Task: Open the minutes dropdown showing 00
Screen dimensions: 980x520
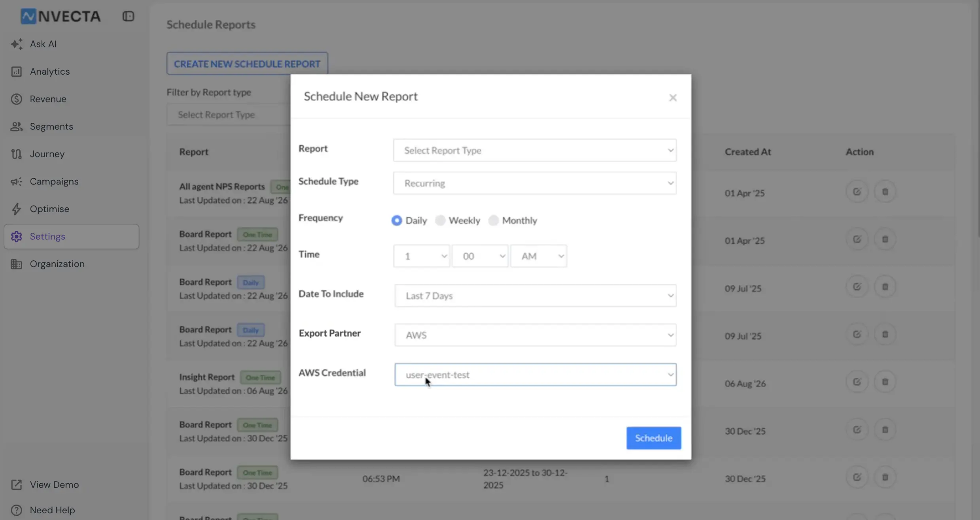Action: click(480, 256)
